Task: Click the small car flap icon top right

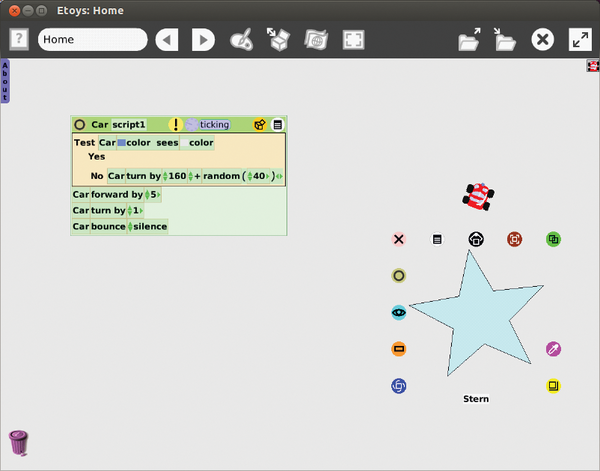Action: (x=593, y=66)
